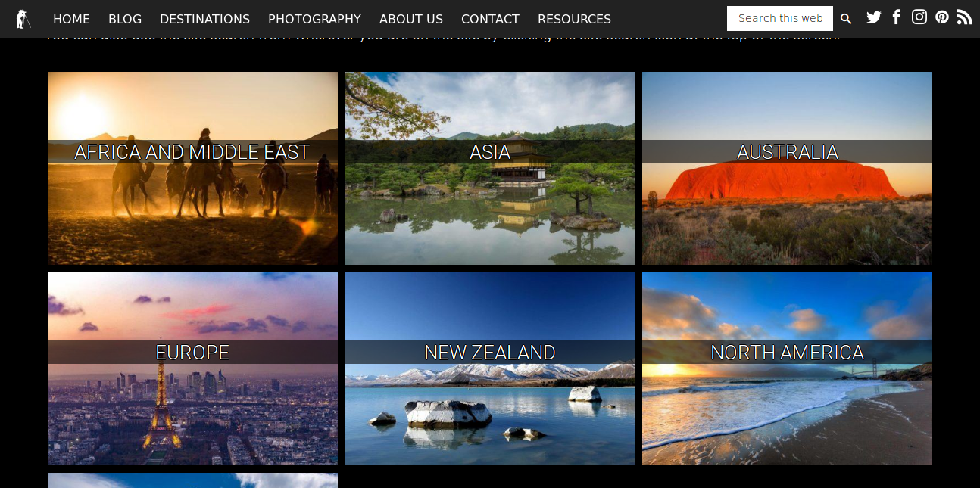Open the DESTINATIONS menu item

(x=204, y=19)
